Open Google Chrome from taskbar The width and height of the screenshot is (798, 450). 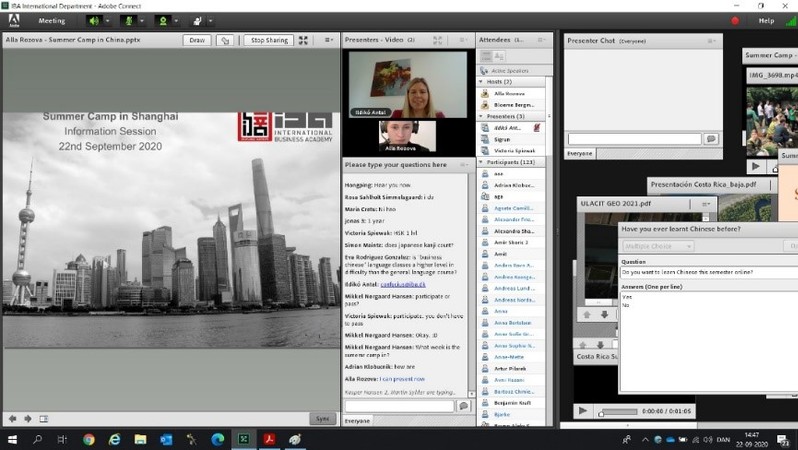(89, 439)
